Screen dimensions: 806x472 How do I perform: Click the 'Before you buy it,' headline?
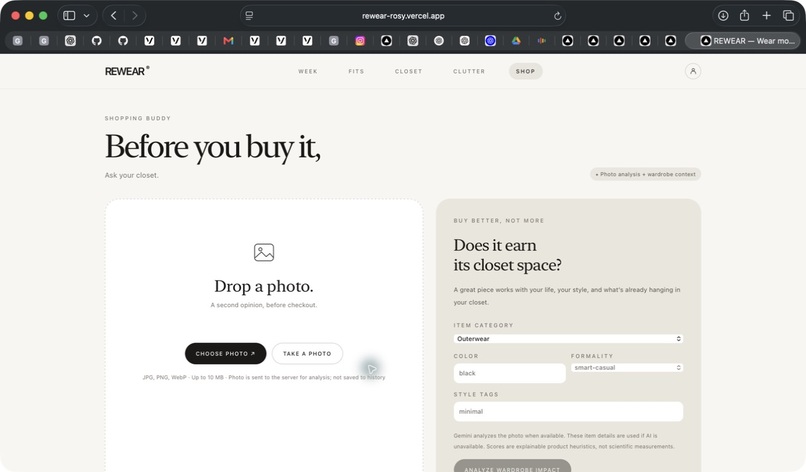click(x=213, y=147)
